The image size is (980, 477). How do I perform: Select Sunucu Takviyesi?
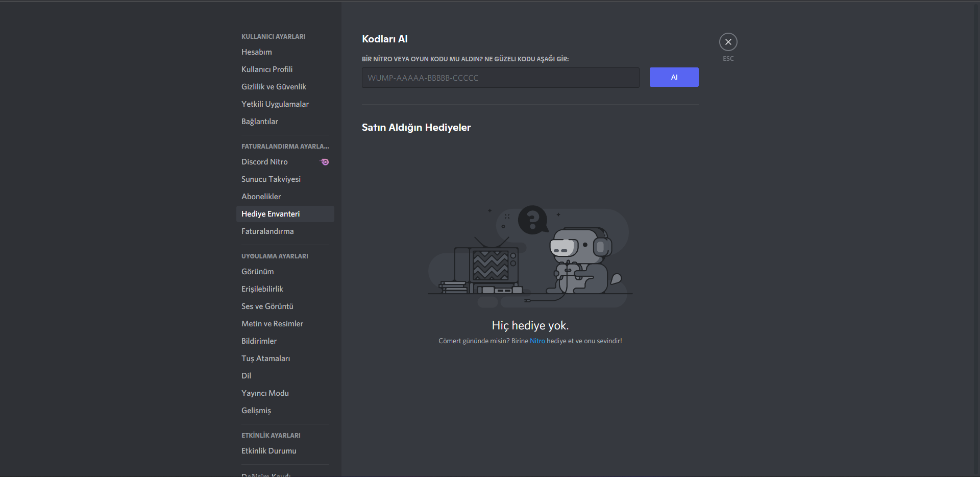pos(285,179)
